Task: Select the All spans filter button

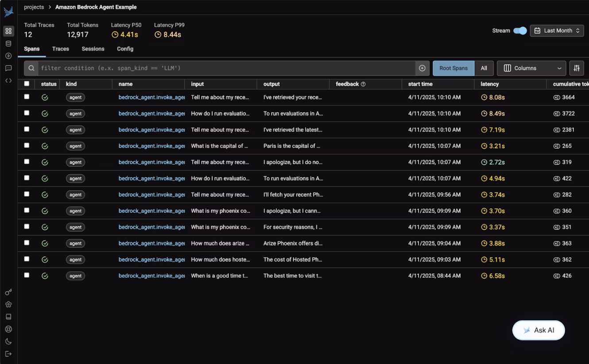Action: (x=484, y=68)
